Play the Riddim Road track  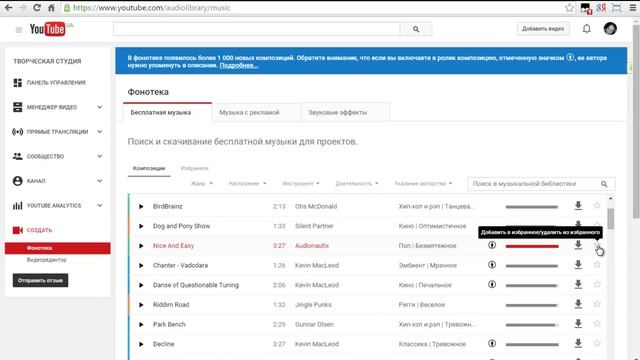point(141,305)
